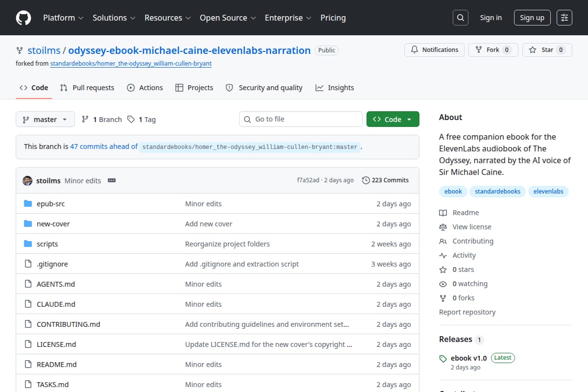This screenshot has height=392, width=588.
Task: Switch to the Code tab
Action: pyautogui.click(x=34, y=88)
